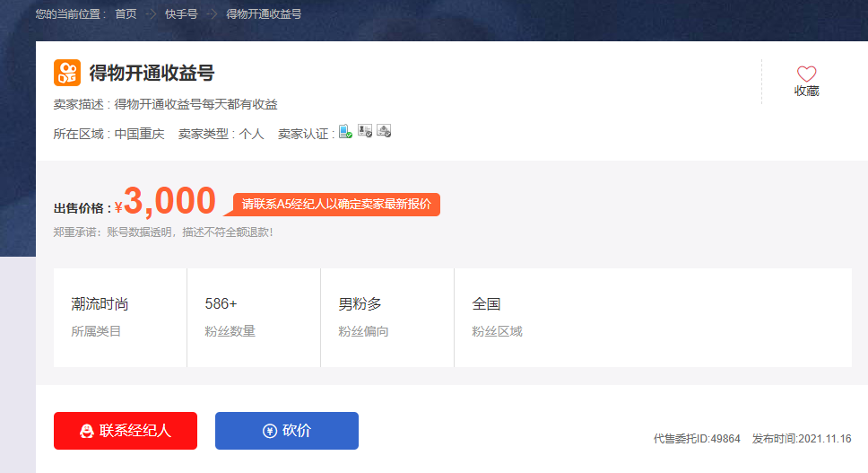Click the blue 砍价 button

287,431
